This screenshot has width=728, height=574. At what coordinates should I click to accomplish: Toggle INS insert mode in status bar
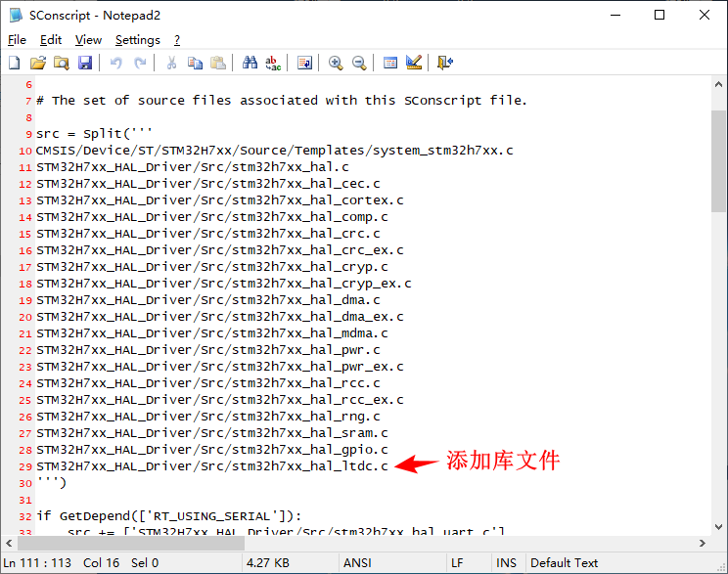pyautogui.click(x=506, y=563)
